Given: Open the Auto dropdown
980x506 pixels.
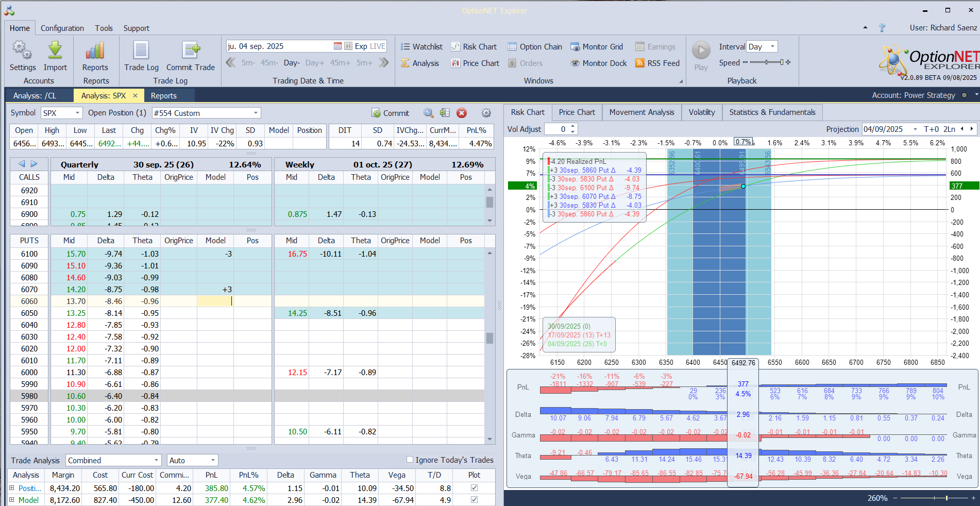Looking at the screenshot, I should (x=213, y=460).
